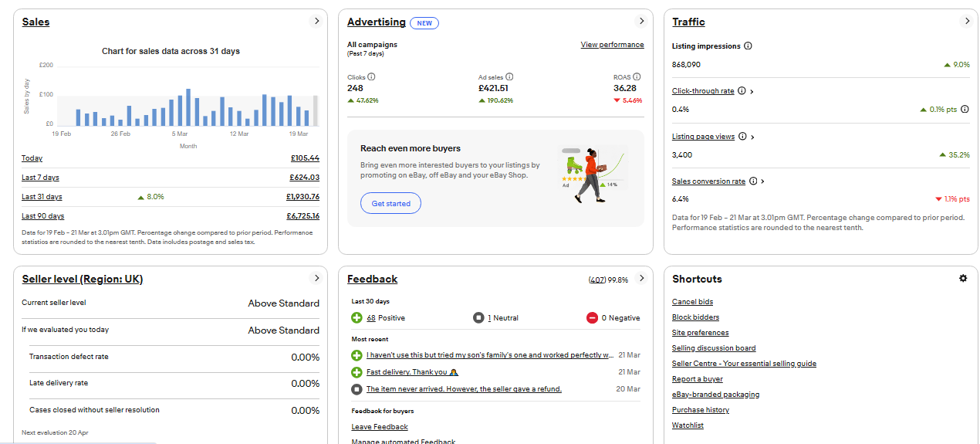Open Block bidders shortcut
The image size is (980, 444).
click(695, 317)
